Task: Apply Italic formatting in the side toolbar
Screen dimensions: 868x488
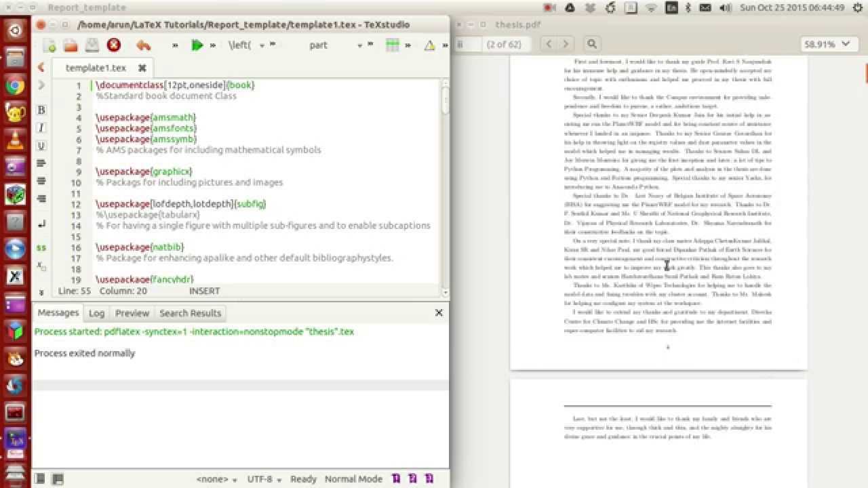Action: pyautogui.click(x=41, y=127)
